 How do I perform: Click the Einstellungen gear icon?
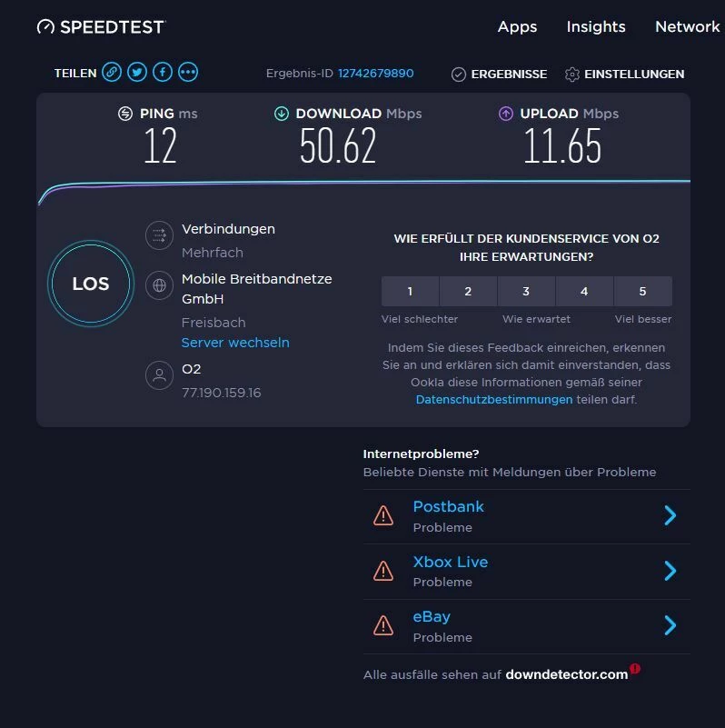coord(571,75)
